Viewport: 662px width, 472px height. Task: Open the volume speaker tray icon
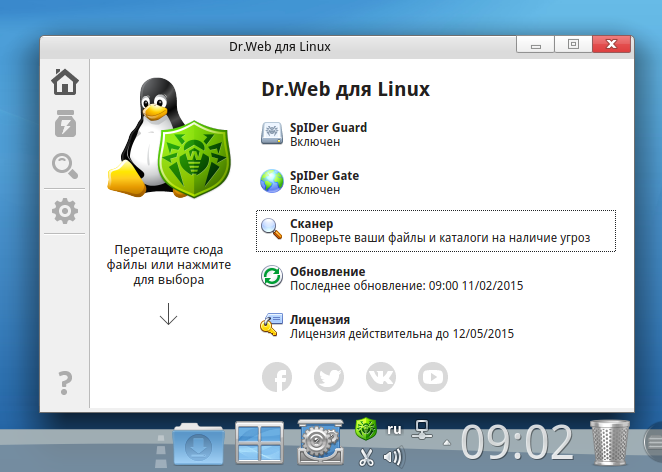(393, 457)
